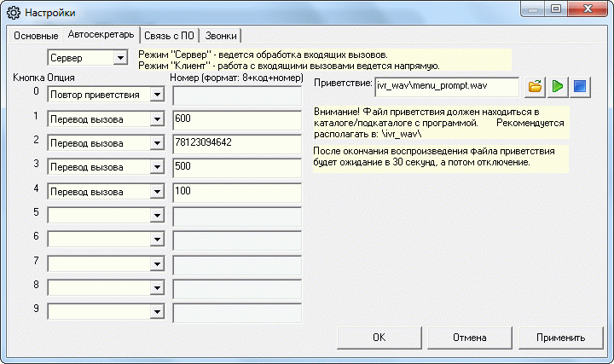Screen dimensions: 614x364
Task: Maximize the Настройки window
Action: 556,9
